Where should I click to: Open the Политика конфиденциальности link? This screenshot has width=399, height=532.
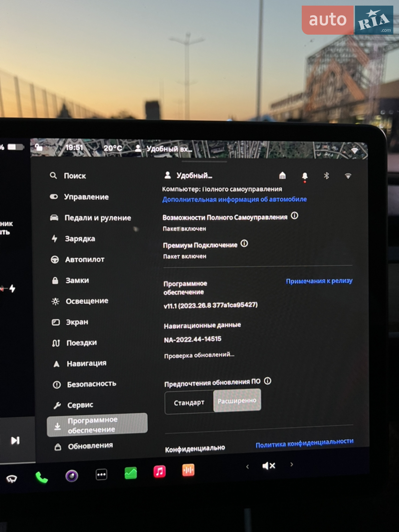coord(305,443)
